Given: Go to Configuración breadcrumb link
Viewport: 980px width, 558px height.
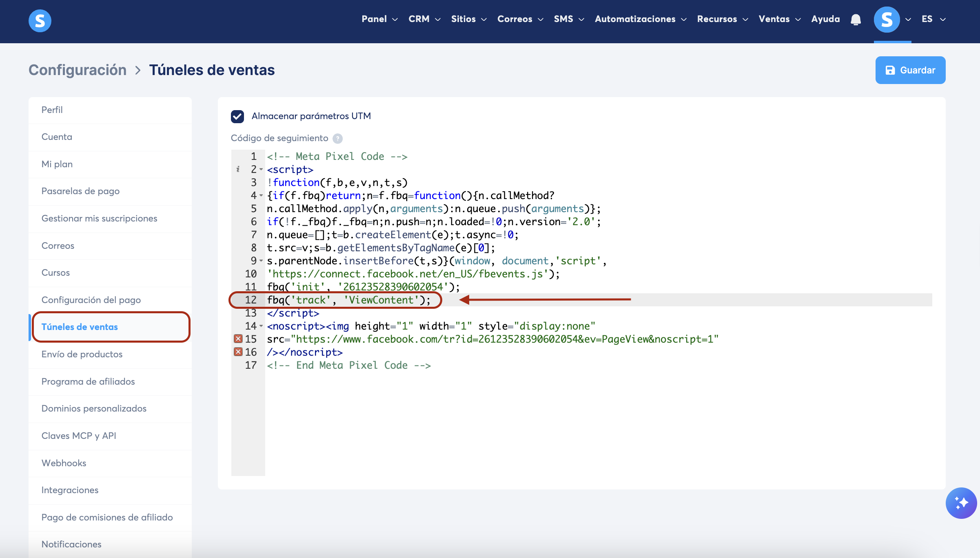Looking at the screenshot, I should click(x=78, y=70).
